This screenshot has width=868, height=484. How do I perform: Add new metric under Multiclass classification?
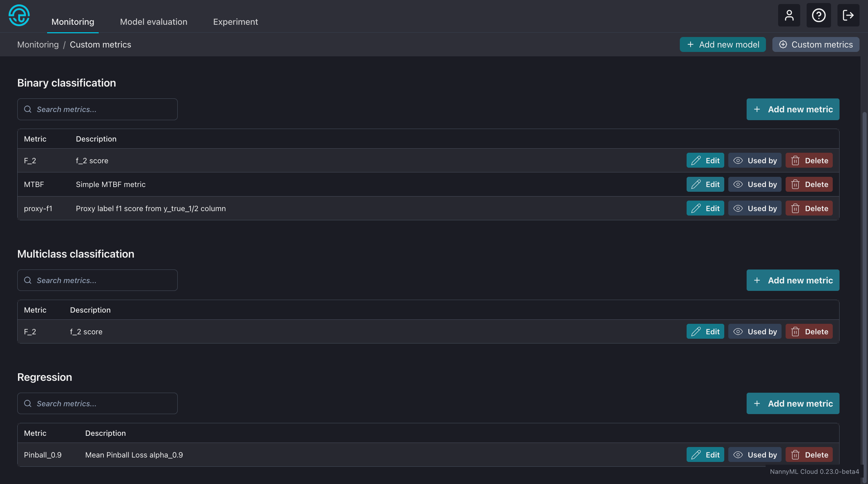[793, 280]
